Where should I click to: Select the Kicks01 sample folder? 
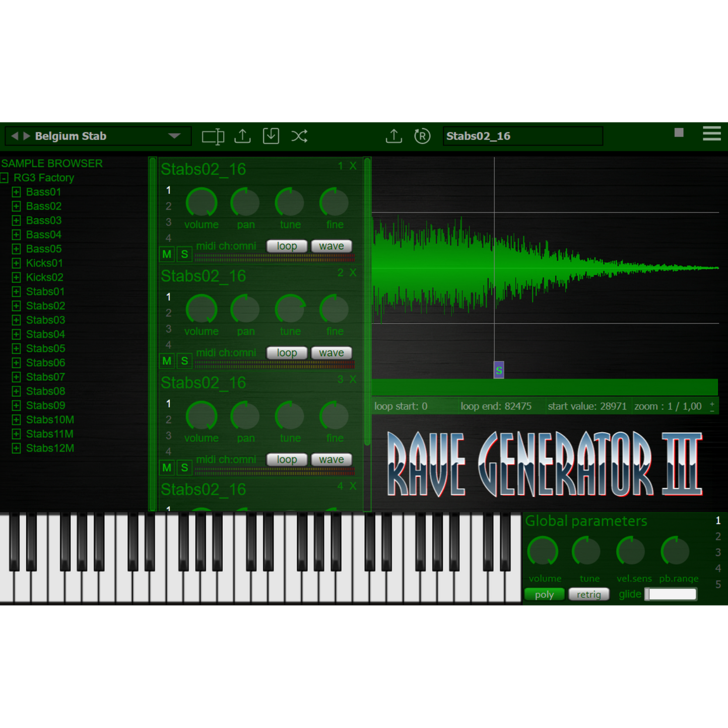click(x=44, y=263)
